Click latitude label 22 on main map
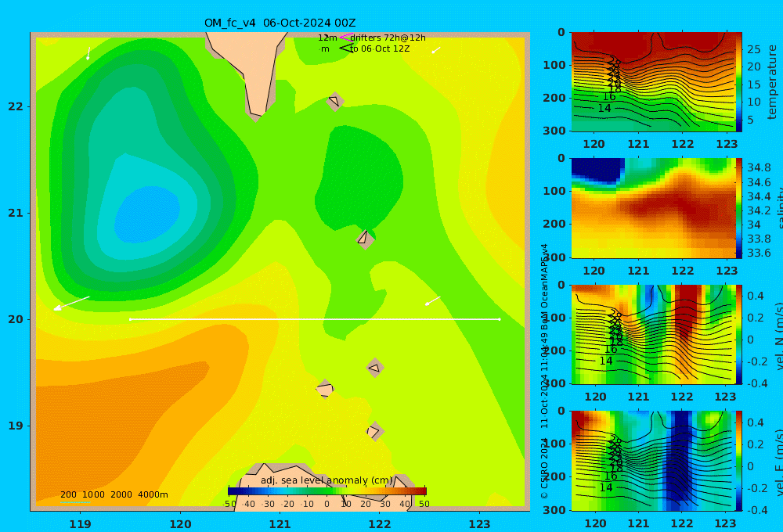 [x=16, y=106]
